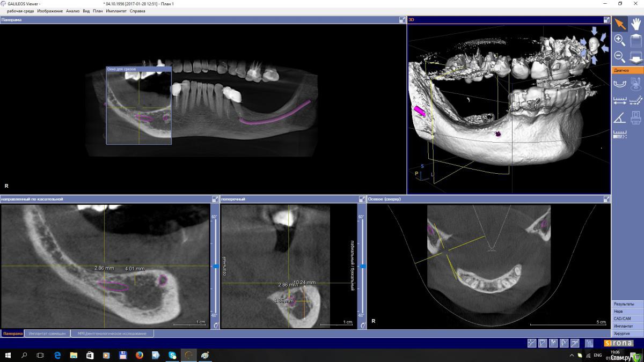Open the Анализ menu

coord(72,11)
